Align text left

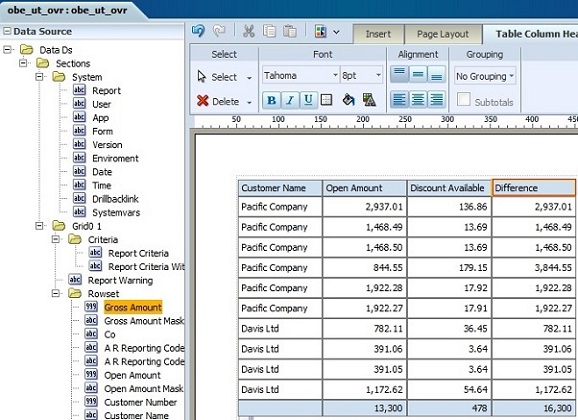click(399, 100)
